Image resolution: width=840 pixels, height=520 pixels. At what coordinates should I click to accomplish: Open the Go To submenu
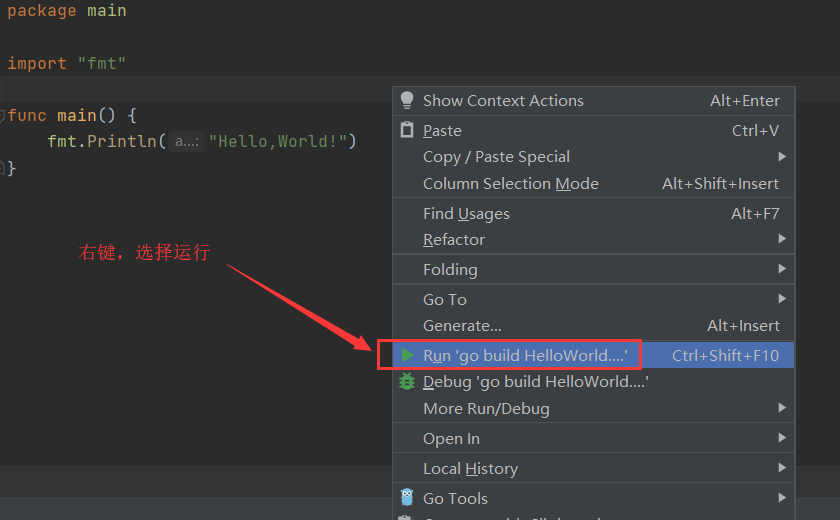coord(445,299)
